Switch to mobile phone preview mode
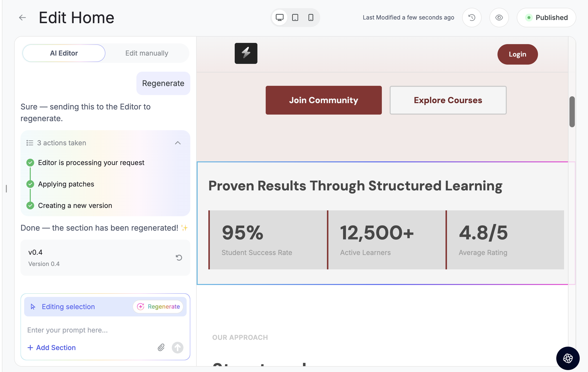The width and height of the screenshot is (588, 372). coord(311,18)
